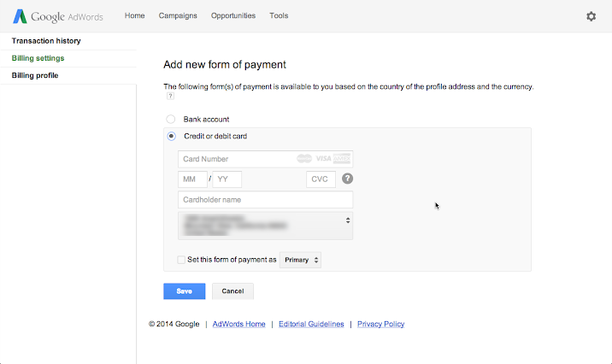Click the Cancel button
The image size is (612, 364).
pos(232,291)
